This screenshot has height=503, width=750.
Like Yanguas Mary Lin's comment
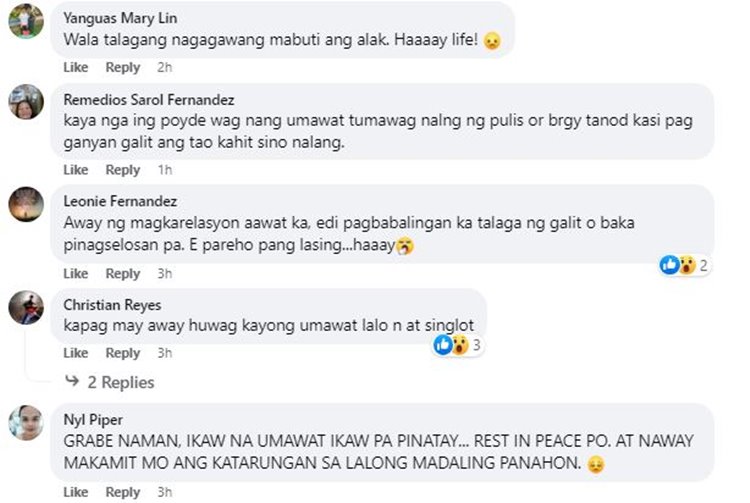(76, 67)
